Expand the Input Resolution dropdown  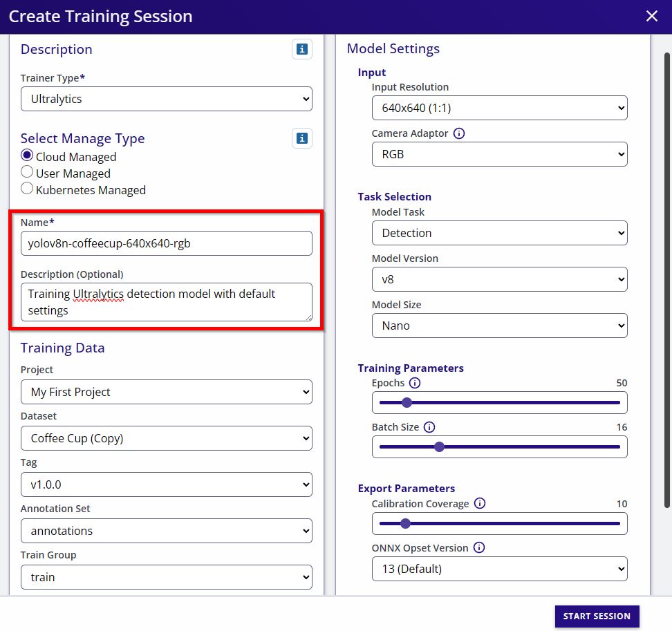pos(499,108)
